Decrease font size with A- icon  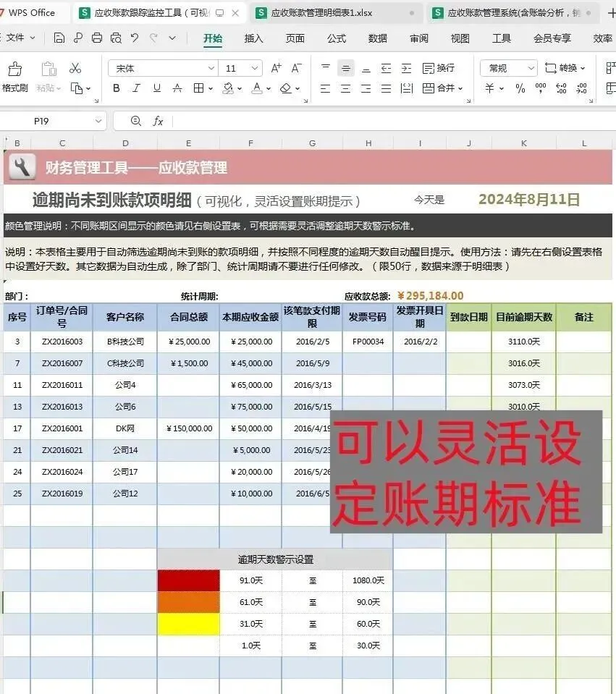coord(296,68)
